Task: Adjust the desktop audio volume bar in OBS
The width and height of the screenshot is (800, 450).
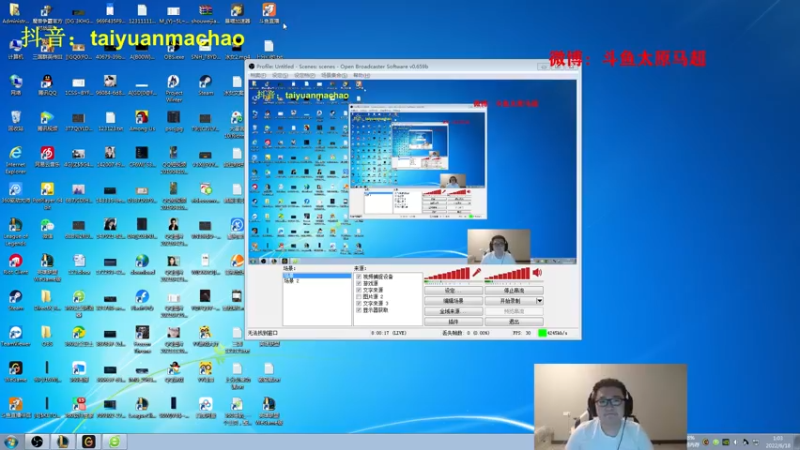Action: (508, 274)
